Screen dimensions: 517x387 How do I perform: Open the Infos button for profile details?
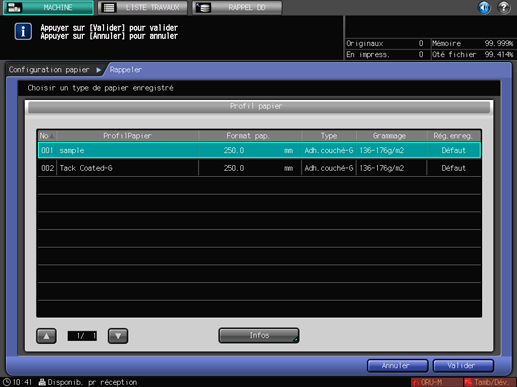[x=259, y=335]
